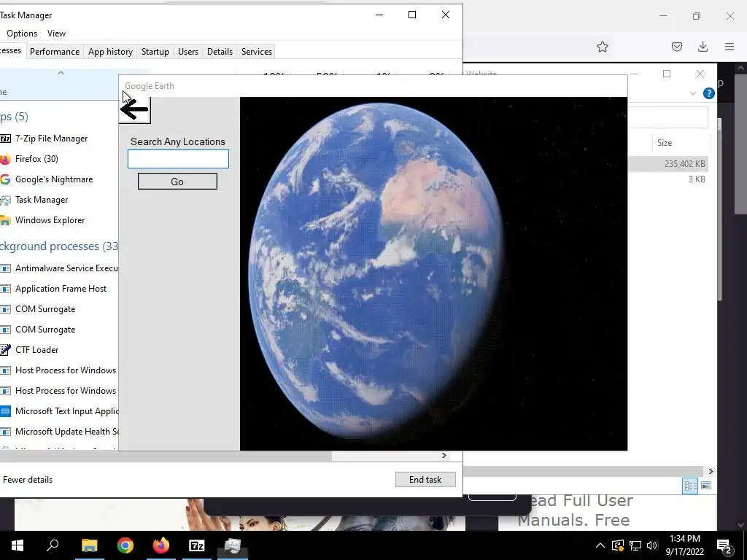Viewport: 747px width, 560px height.
Task: Select the 235,402 KB file row
Action: coord(668,164)
